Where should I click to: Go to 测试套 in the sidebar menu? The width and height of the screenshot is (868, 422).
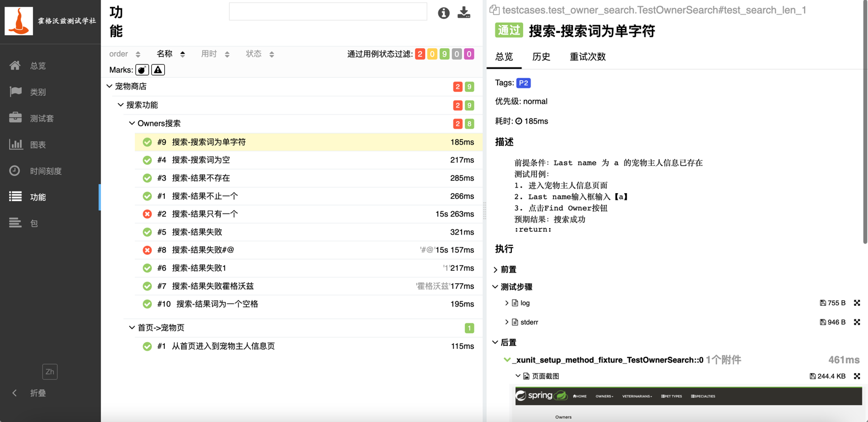[x=42, y=118]
